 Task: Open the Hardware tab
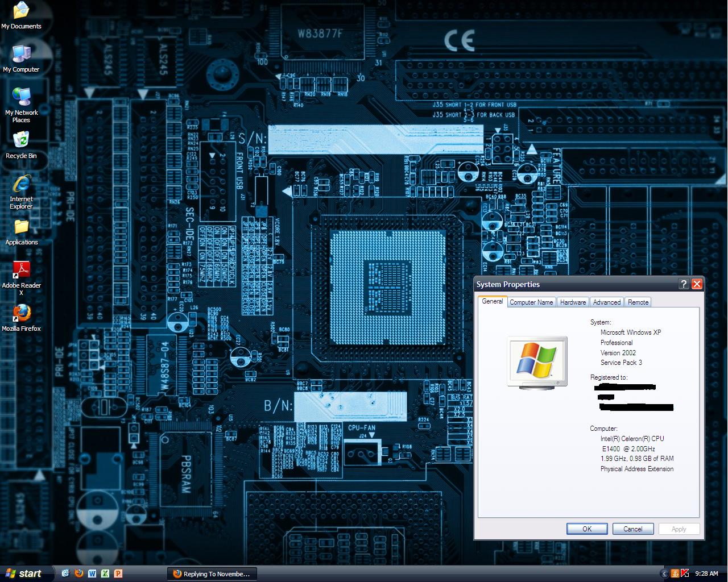coord(573,302)
